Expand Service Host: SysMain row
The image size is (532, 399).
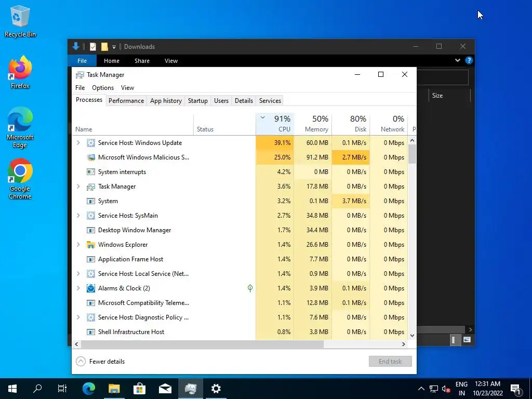tap(78, 216)
